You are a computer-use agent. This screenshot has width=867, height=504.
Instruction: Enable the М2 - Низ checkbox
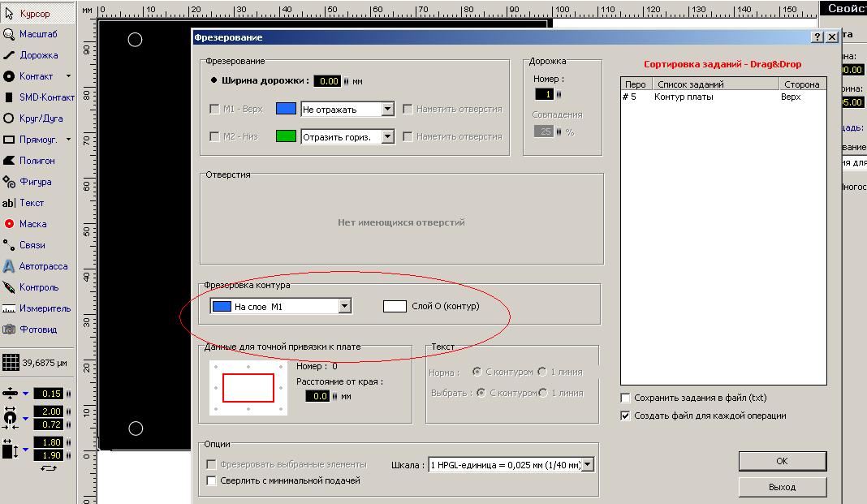pos(214,136)
